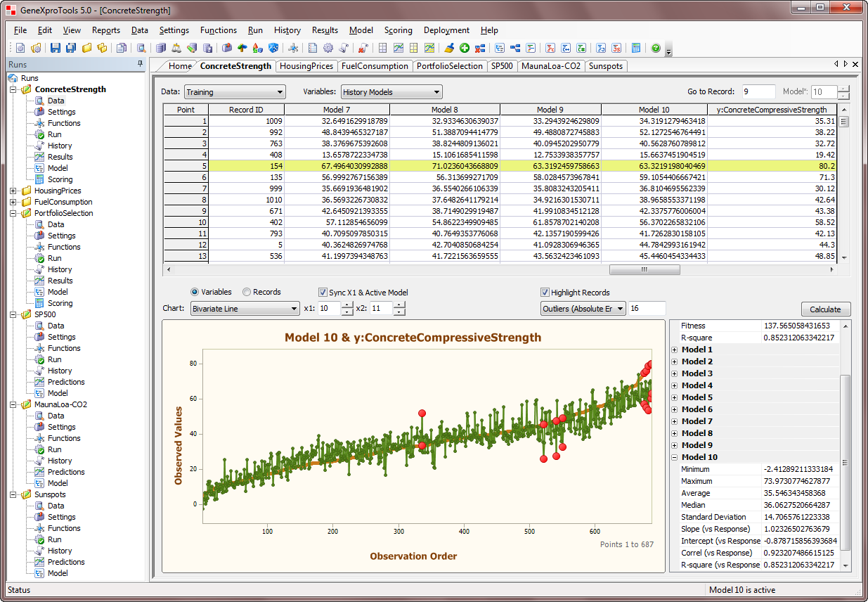The image size is (868, 602).
Task: Click the Go to Record input field
Action: (758, 91)
